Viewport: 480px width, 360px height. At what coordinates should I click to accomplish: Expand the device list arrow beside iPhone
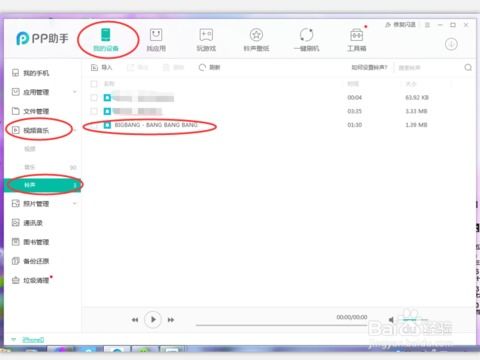pos(14,340)
